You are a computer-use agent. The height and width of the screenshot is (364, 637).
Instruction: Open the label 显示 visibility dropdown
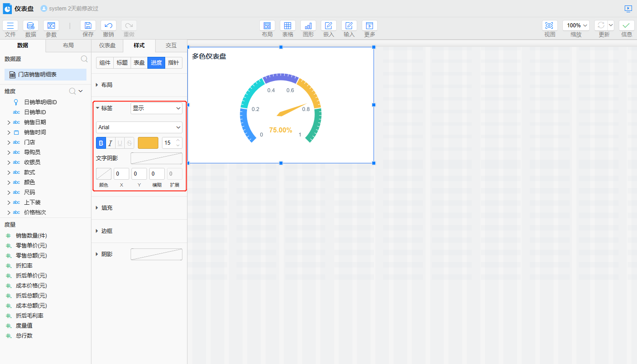pos(156,108)
